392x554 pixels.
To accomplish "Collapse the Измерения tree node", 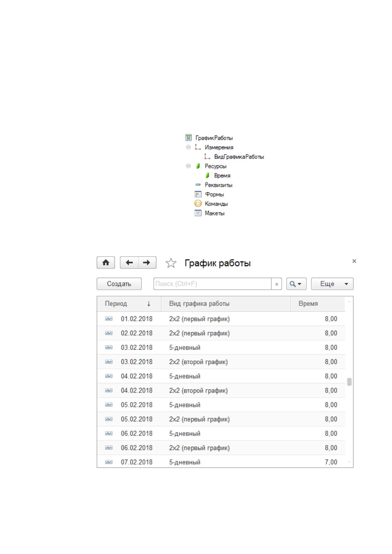I will point(188,147).
